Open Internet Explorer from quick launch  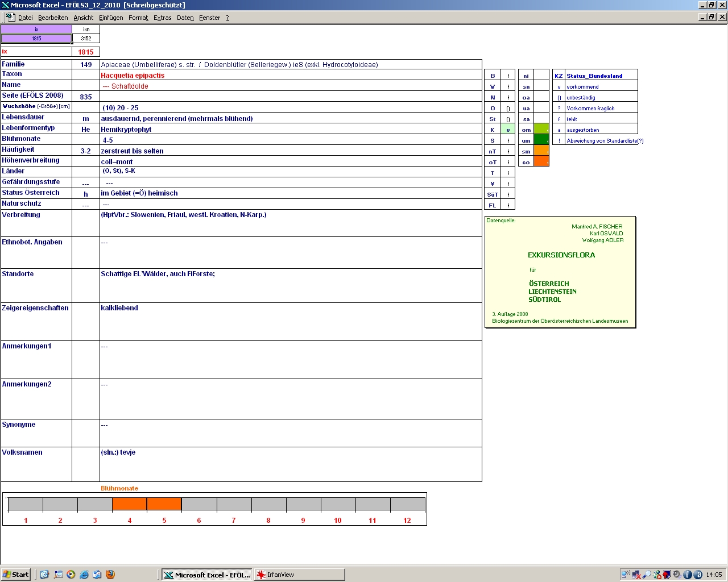tap(84, 575)
